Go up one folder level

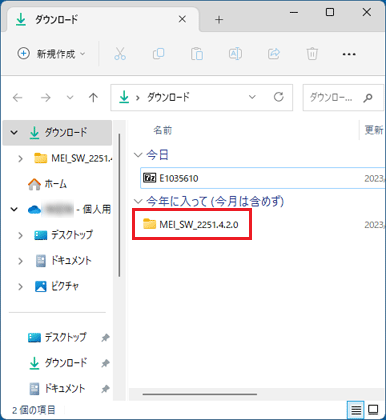click(x=93, y=97)
